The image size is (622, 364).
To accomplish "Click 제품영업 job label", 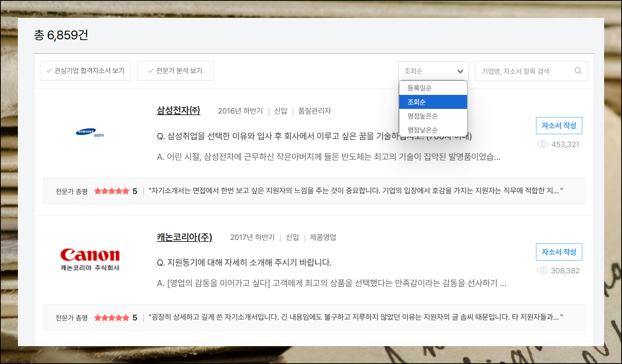I will click(323, 237).
